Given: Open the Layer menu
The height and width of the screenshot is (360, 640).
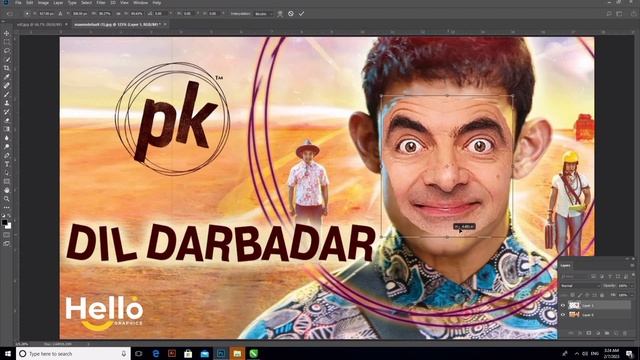Looking at the screenshot, I should pos(58,2).
